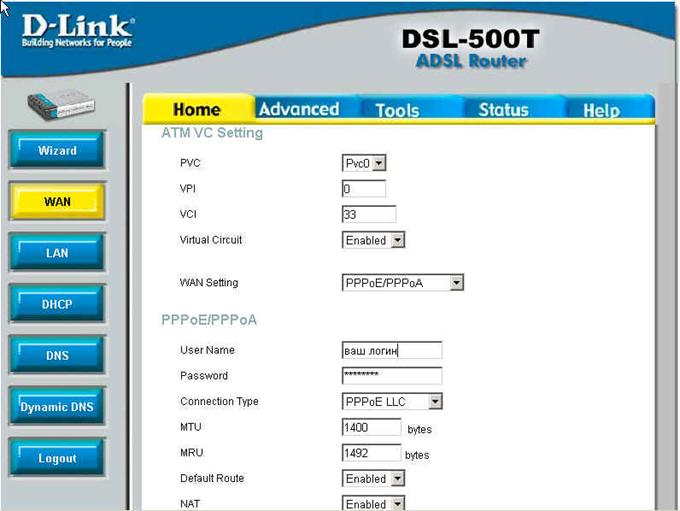Click the router device image in the sidebar
The height and width of the screenshot is (511, 680).
coord(61,104)
